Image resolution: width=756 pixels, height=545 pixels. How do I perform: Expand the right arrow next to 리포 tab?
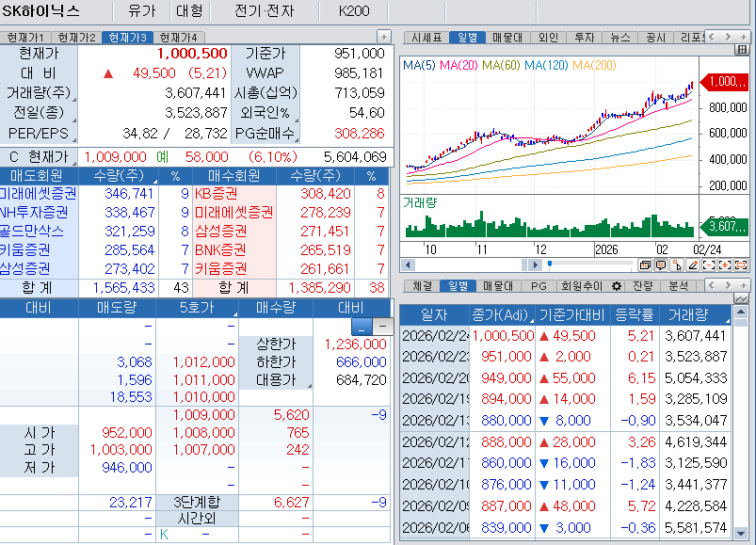click(730, 39)
